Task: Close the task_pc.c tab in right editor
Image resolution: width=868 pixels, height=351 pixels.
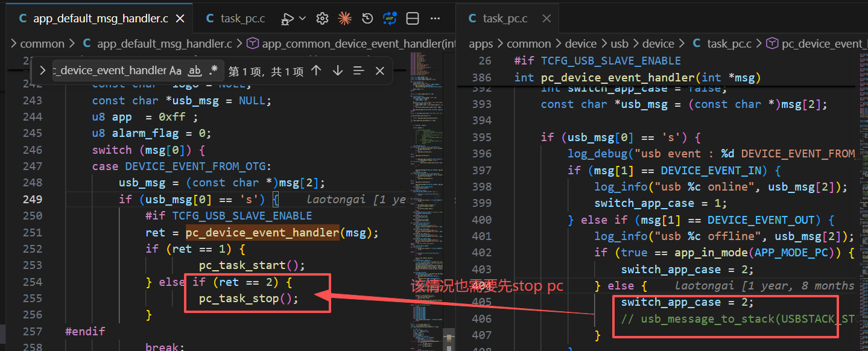Action: point(546,19)
